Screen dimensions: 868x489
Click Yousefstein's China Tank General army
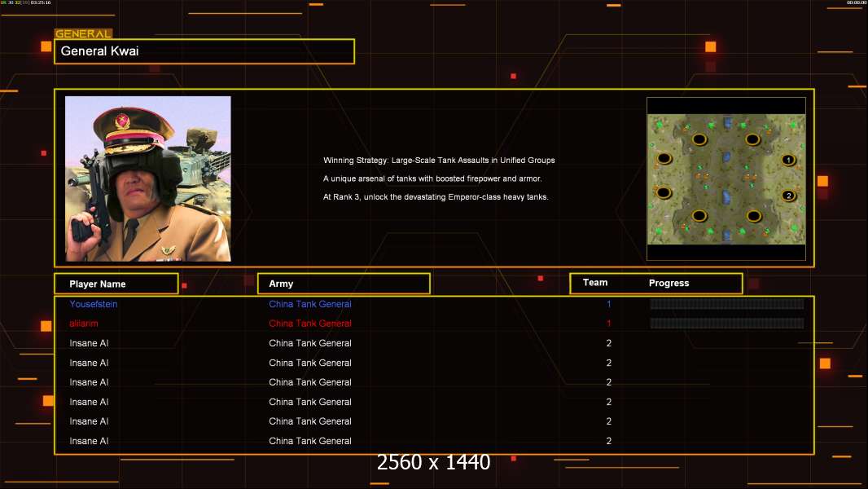[x=310, y=304]
